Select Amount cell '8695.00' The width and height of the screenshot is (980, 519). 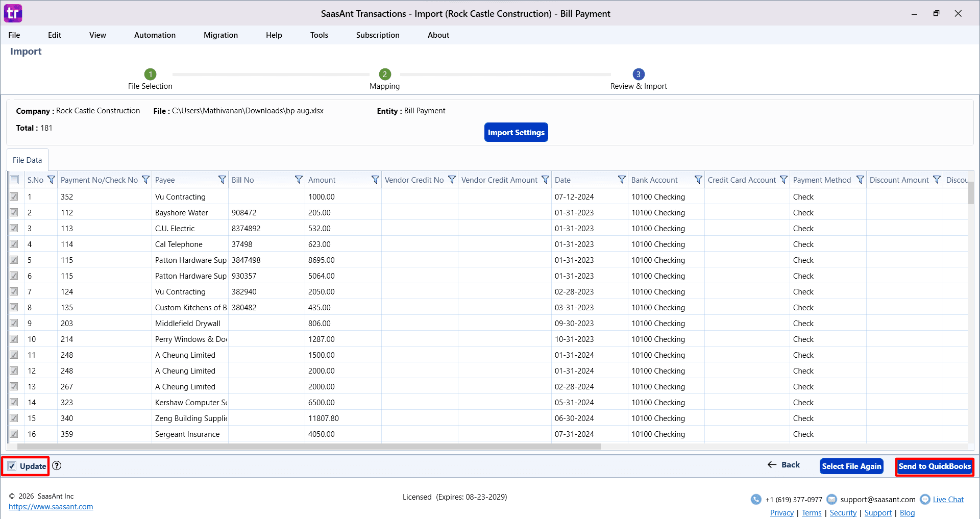tap(343, 260)
